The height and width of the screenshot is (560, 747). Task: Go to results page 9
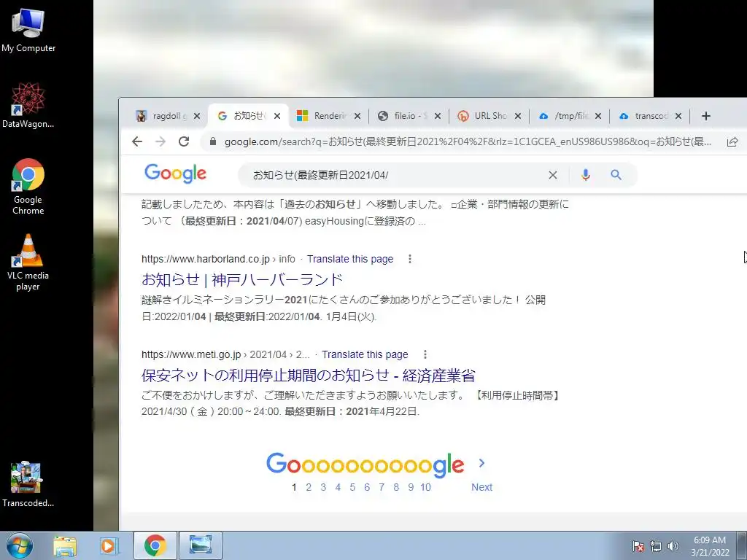[411, 487]
